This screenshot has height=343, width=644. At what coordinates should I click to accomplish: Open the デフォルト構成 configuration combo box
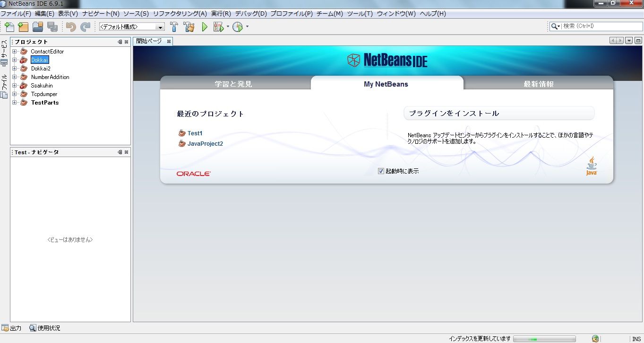click(131, 27)
